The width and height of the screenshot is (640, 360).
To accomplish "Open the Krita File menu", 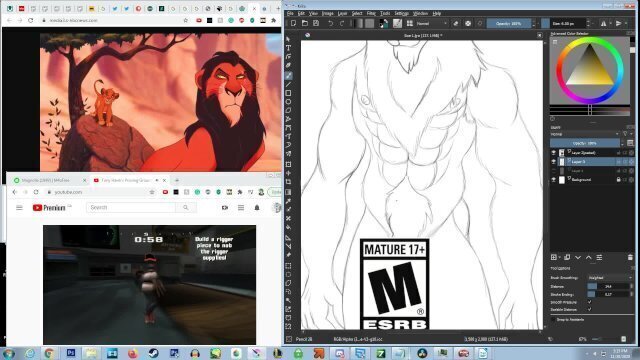I will (290, 13).
